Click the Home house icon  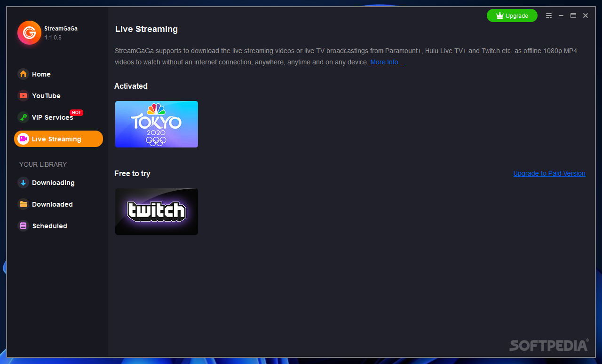(23, 74)
